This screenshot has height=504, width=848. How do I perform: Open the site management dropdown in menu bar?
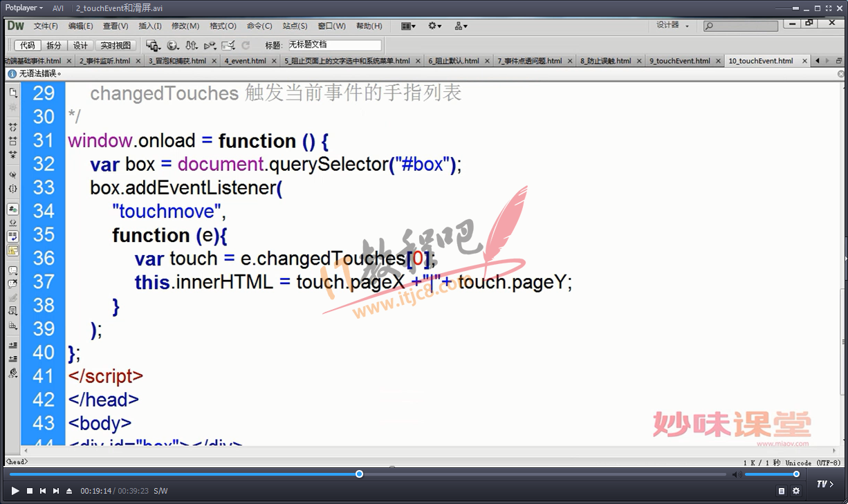(461, 26)
